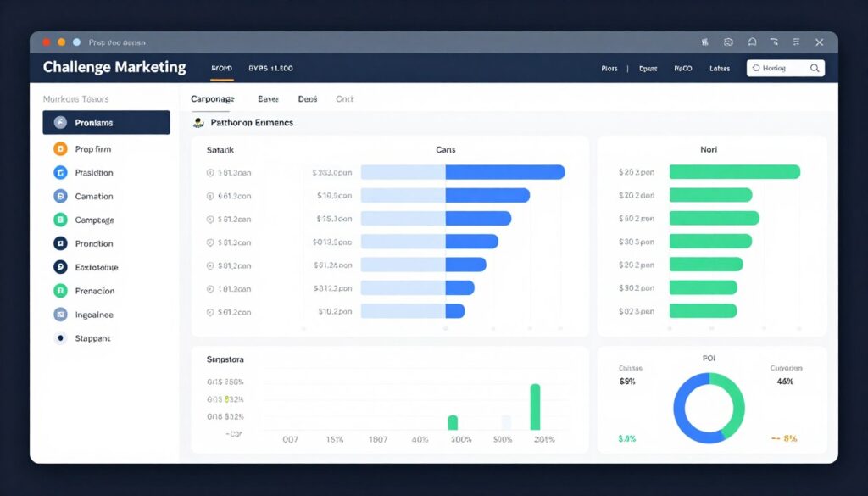Image resolution: width=868 pixels, height=496 pixels.
Task: Click the green bar for $60.2pon
Action: pyautogui.click(x=714, y=218)
